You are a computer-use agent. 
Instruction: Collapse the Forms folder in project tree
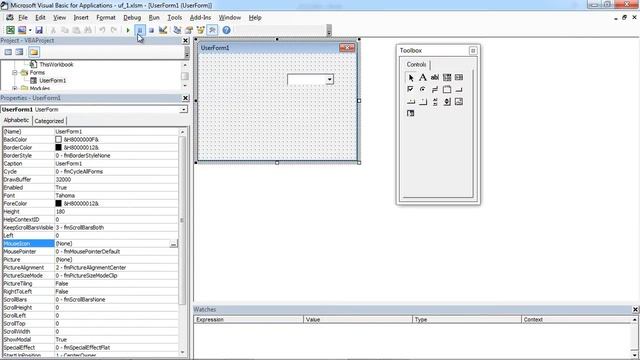point(15,73)
